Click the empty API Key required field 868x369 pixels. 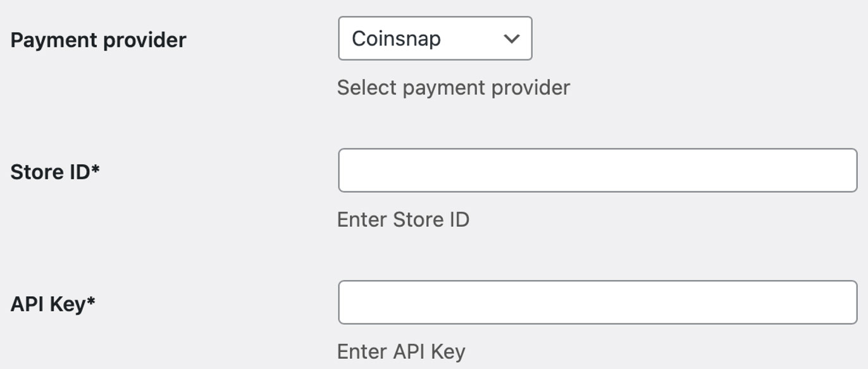[x=598, y=301]
